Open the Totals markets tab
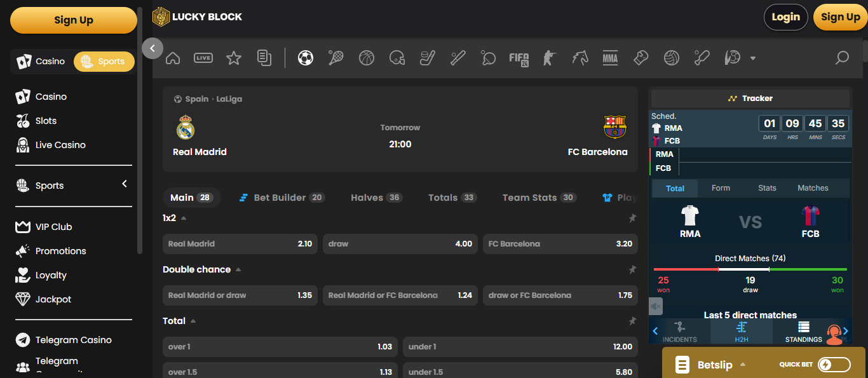Viewport: 868px width, 378px height. [452, 198]
